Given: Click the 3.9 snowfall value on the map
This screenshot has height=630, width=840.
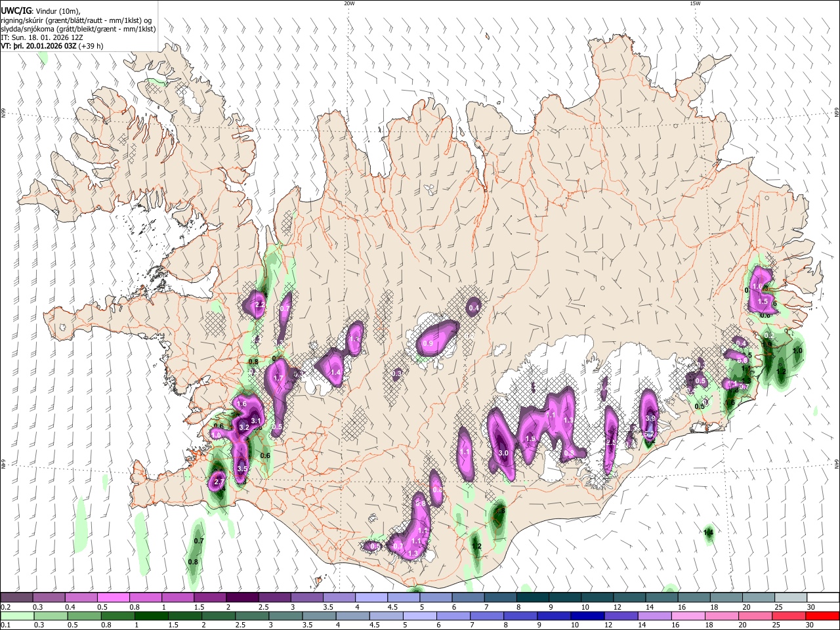Looking at the screenshot, I should pos(650,418).
